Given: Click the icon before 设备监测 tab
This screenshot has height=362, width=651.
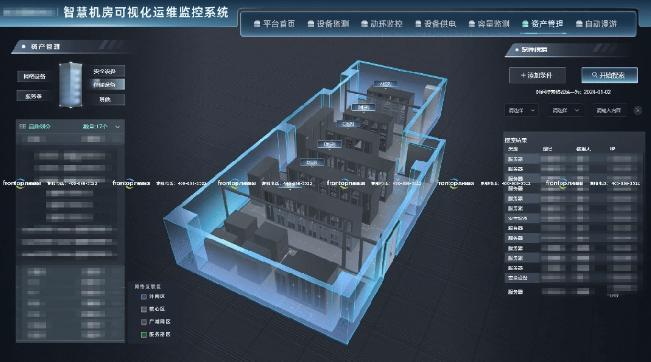Looking at the screenshot, I should coord(311,24).
